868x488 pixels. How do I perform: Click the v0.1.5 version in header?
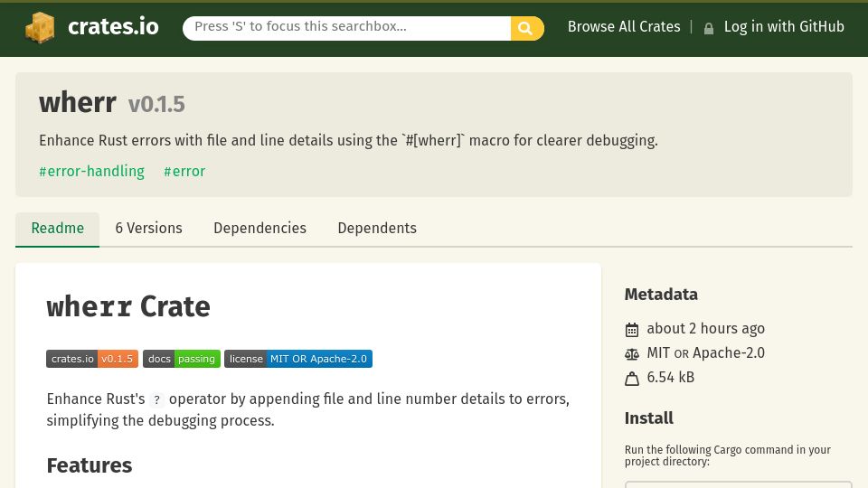coord(156,104)
